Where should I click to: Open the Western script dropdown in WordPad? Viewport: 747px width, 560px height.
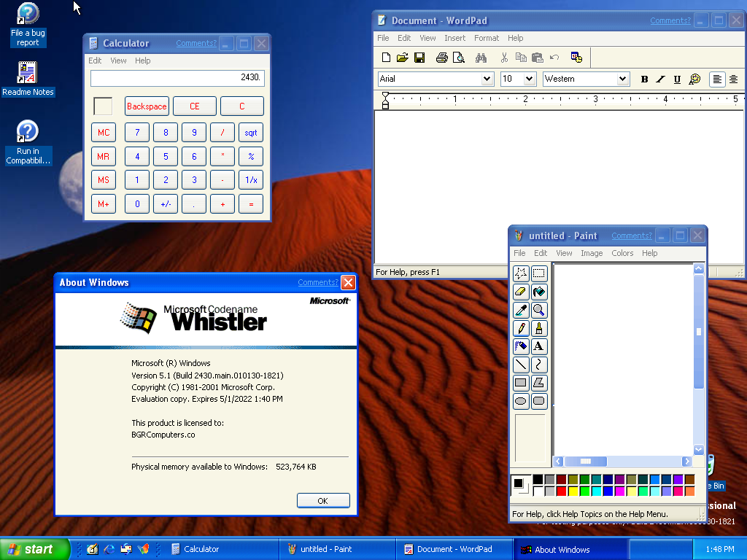[622, 79]
